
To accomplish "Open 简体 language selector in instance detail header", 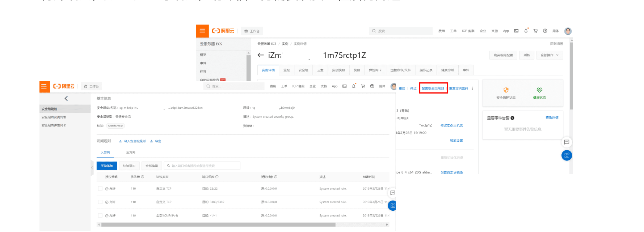I will (556, 31).
